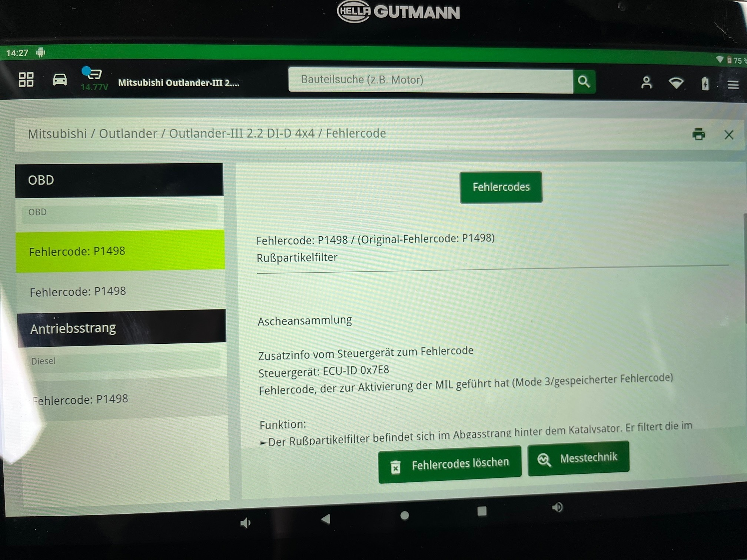Tap the volume down speaker icon
The image size is (747, 560).
tap(246, 523)
